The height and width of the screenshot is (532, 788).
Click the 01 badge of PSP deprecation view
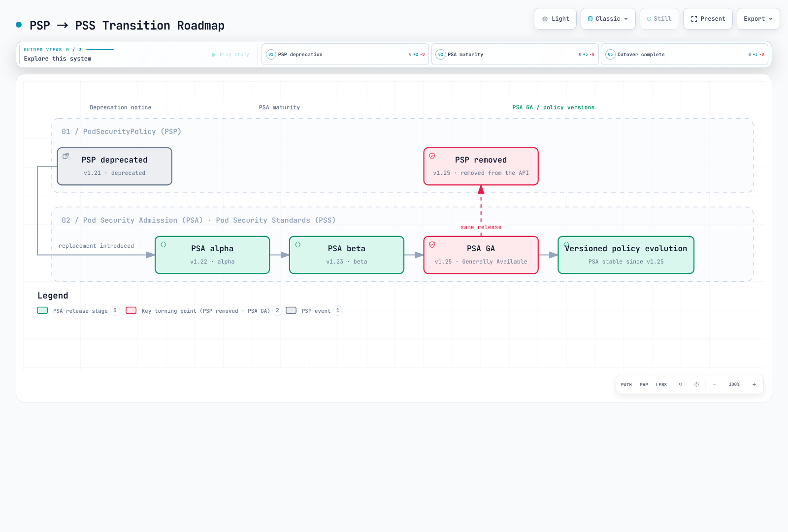271,55
